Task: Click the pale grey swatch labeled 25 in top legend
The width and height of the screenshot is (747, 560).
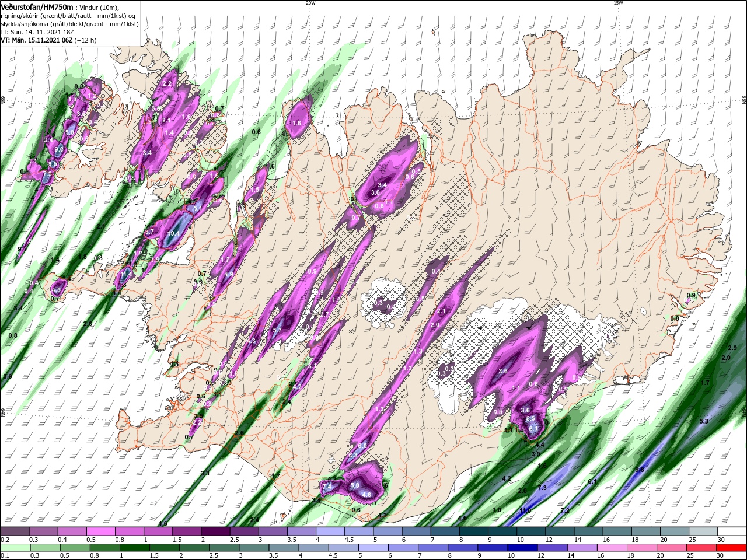Action: 704,531
